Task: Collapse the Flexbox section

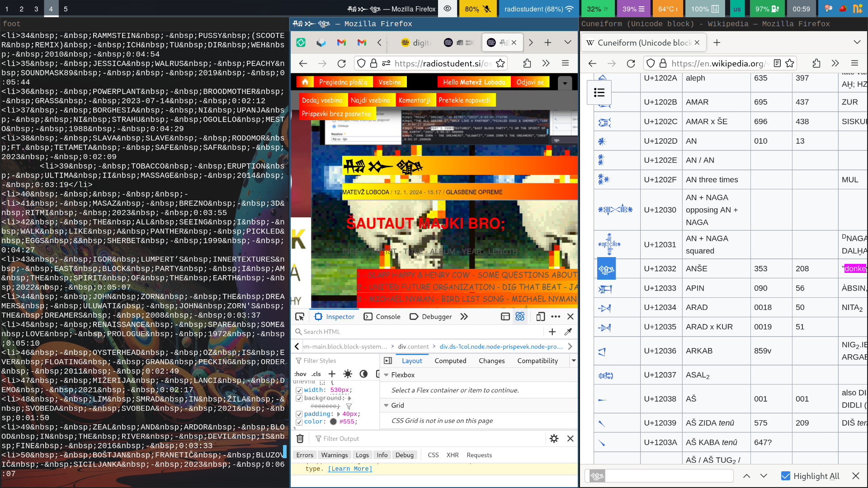Action: [x=386, y=375]
